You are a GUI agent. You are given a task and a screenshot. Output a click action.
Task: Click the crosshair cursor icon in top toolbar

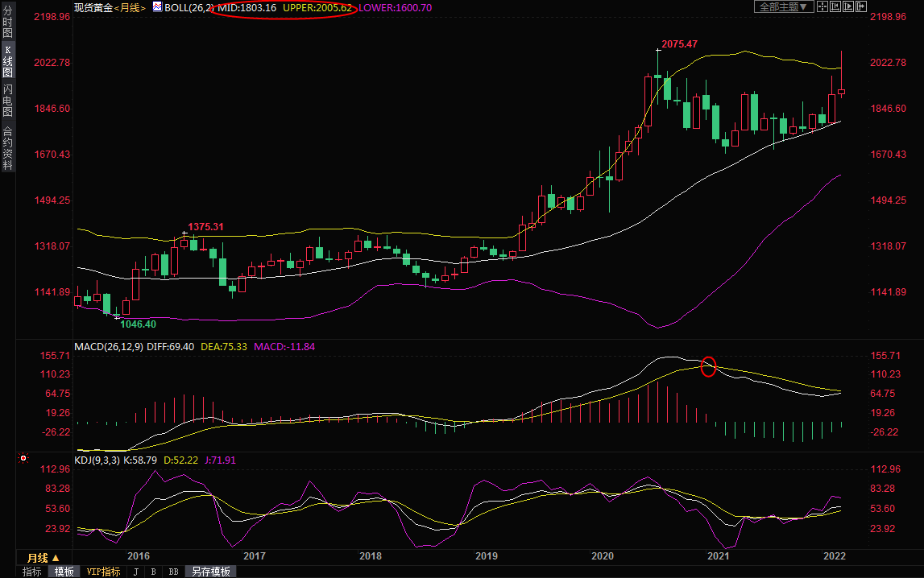pos(822,6)
